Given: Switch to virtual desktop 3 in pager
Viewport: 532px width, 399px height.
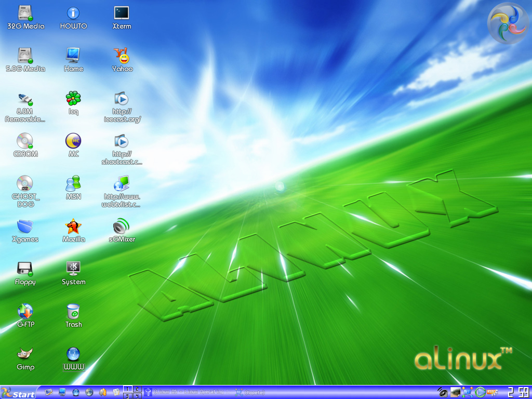Looking at the screenshot, I should point(127,395).
